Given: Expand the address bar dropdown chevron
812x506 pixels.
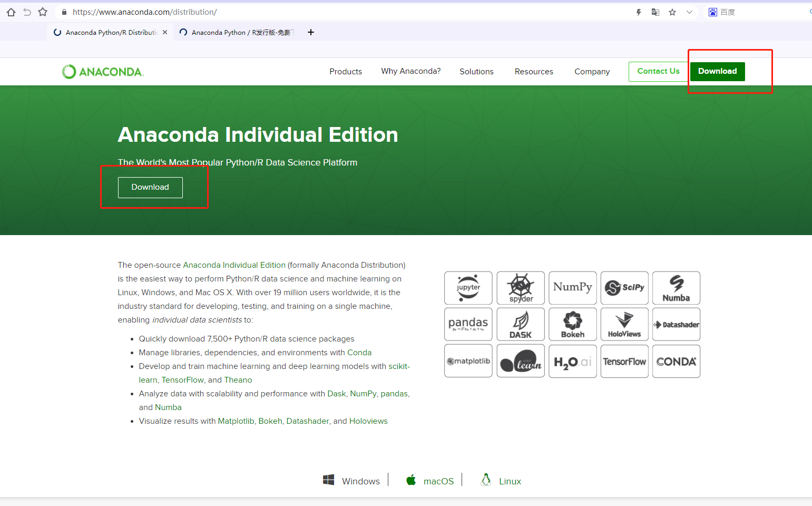Looking at the screenshot, I should [x=689, y=12].
